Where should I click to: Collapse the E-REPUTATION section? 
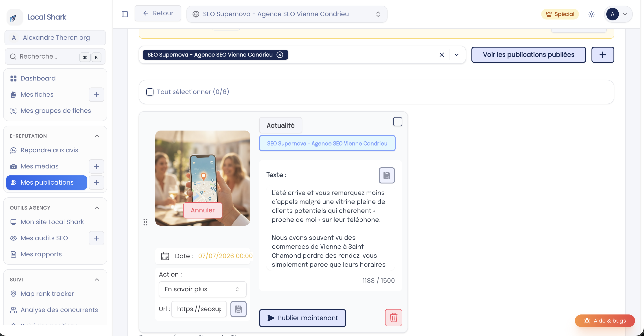(97, 136)
